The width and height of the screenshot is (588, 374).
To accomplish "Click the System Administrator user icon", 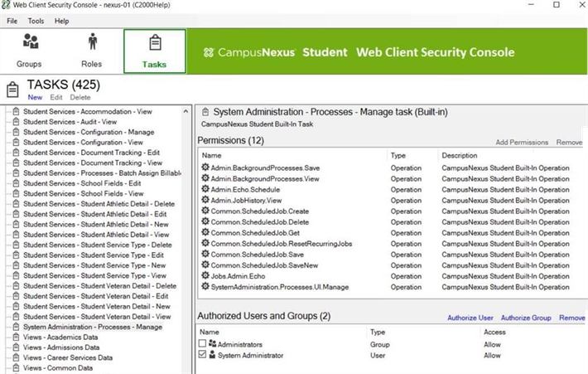I will (x=212, y=354).
